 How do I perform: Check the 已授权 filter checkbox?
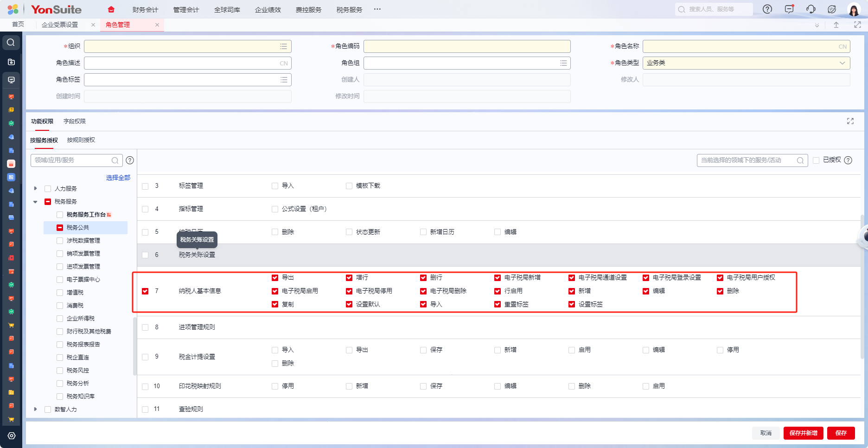click(816, 160)
